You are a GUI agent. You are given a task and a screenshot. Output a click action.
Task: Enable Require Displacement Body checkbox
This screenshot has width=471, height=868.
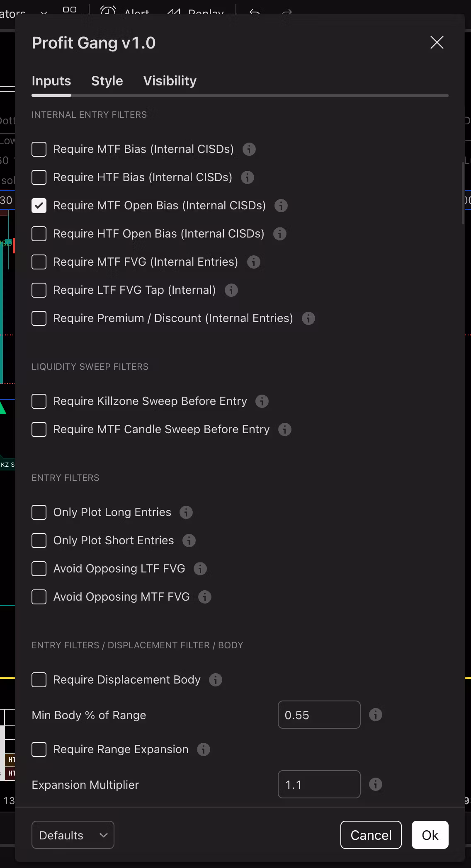pos(39,680)
